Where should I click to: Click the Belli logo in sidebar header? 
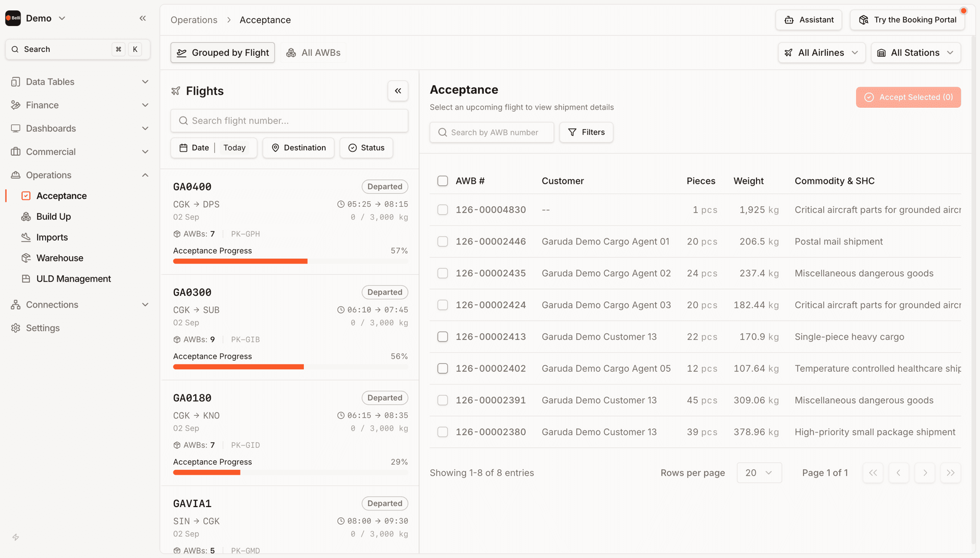click(13, 18)
